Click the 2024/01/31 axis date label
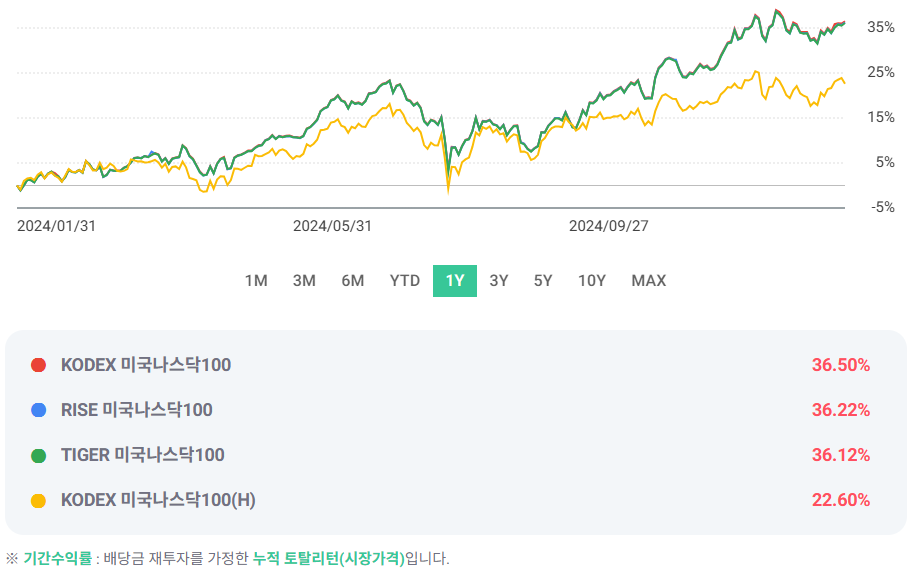The width and height of the screenshot is (912, 578). [x=56, y=226]
